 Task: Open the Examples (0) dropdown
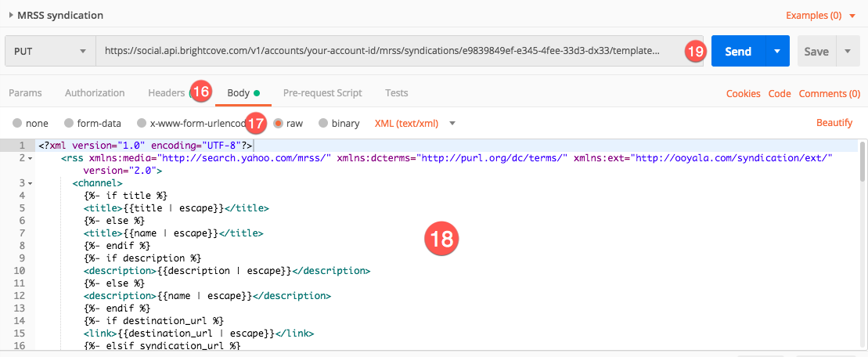[x=821, y=16]
